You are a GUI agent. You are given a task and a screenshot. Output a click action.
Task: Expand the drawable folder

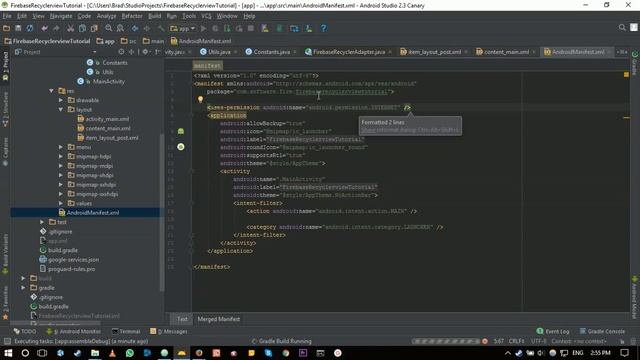tap(61, 100)
